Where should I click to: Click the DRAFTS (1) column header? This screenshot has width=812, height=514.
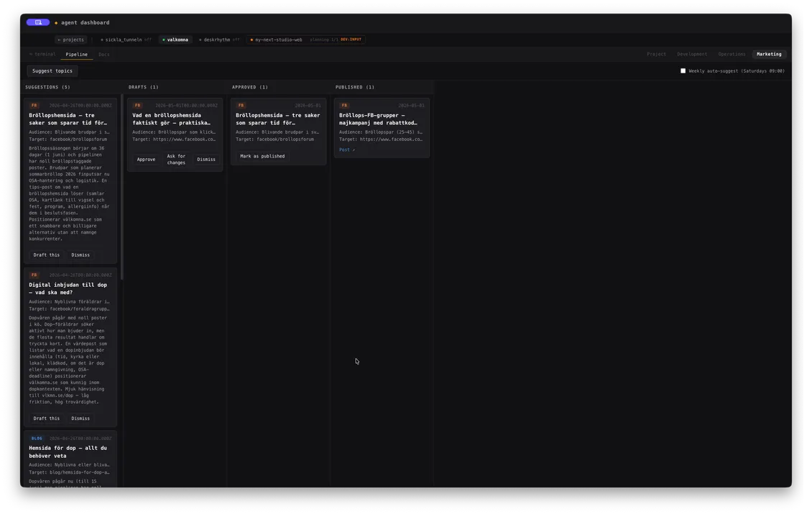144,87
